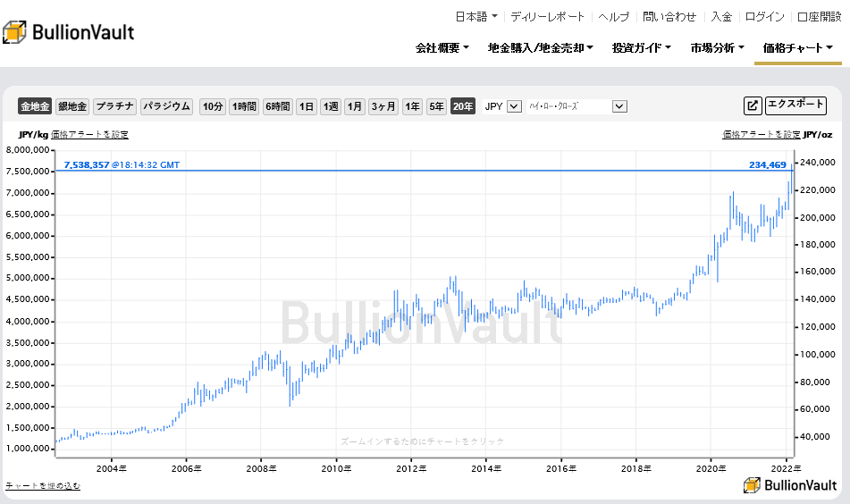The image size is (850, 504).
Task: Open the ヘルプ link
Action: (x=614, y=17)
